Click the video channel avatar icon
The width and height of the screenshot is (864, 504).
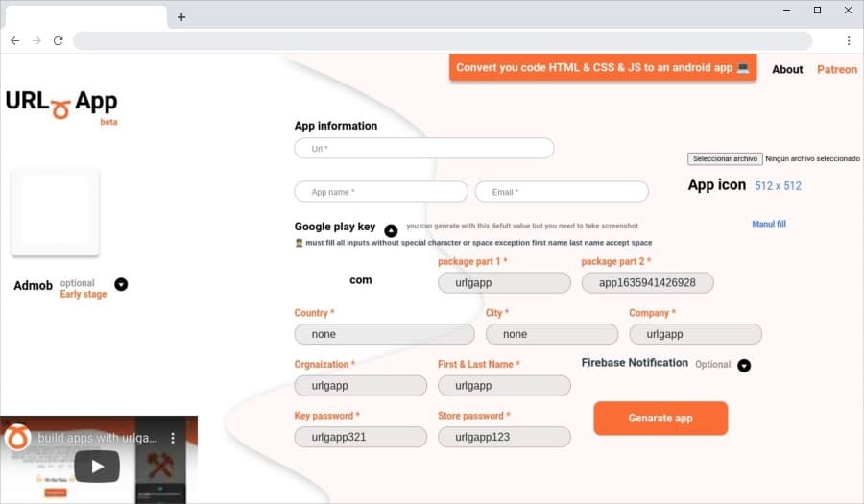coord(17,438)
